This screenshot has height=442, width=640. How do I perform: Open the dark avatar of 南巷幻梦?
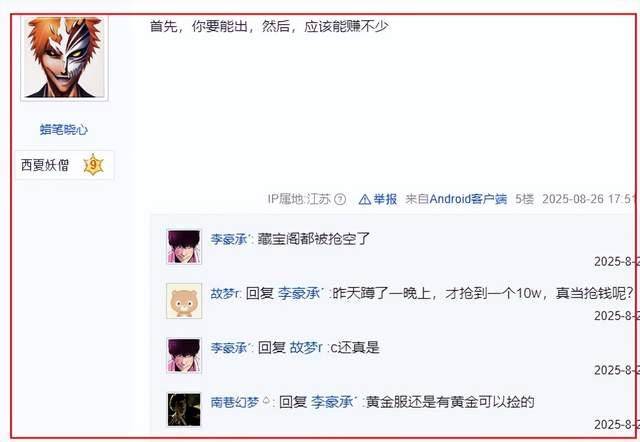[x=184, y=409]
